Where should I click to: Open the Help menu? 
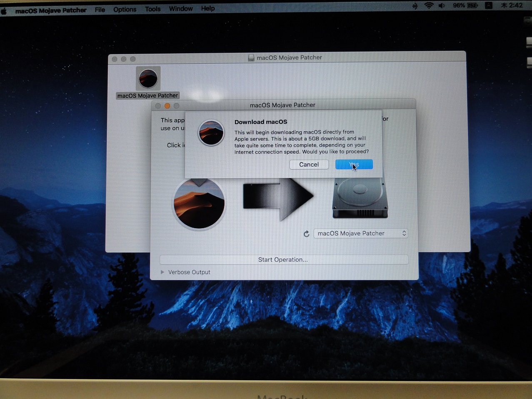[x=208, y=8]
